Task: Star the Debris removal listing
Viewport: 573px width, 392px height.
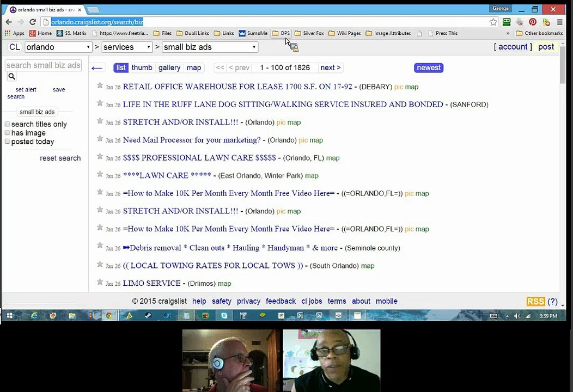Action: click(100, 245)
